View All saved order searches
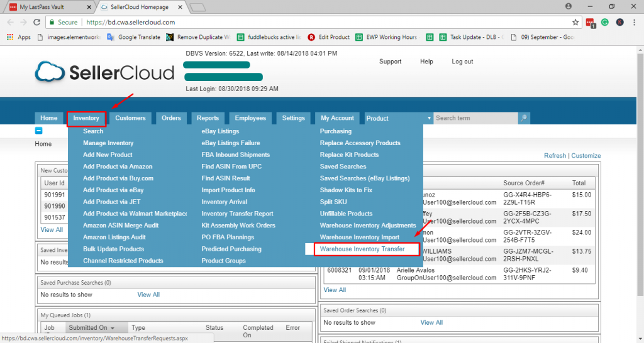Screen dimensions: 644x343 click(431, 322)
